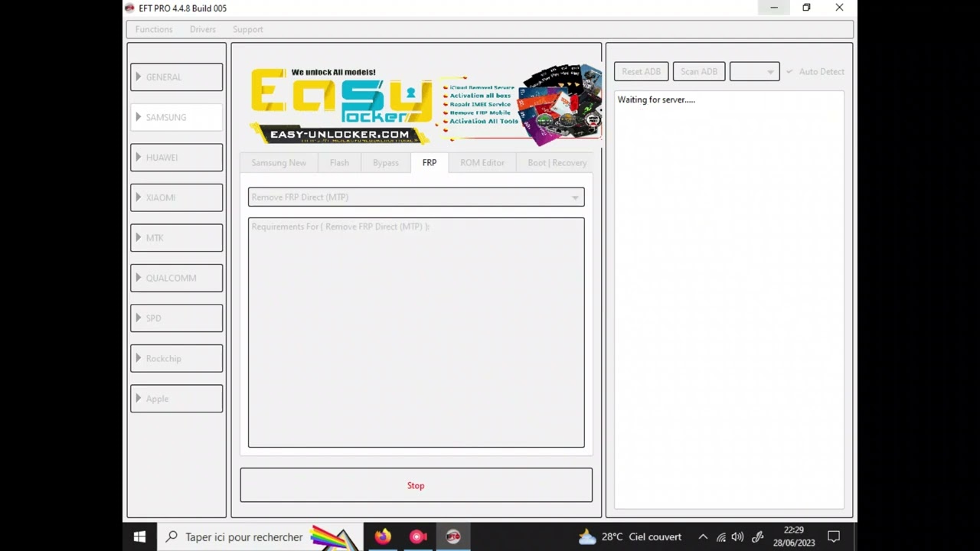980x551 pixels.
Task: Open the screen recorder taskbar icon
Action: pos(418,536)
